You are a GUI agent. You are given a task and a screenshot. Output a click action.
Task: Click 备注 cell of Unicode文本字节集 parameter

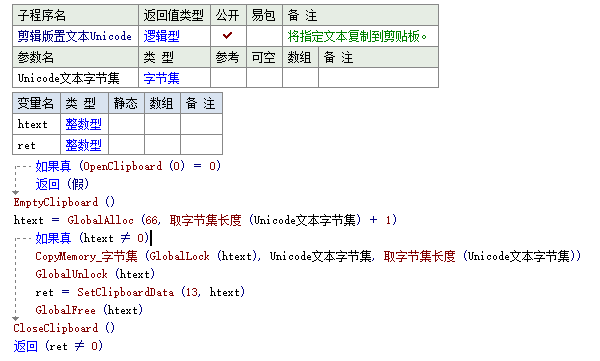click(378, 78)
